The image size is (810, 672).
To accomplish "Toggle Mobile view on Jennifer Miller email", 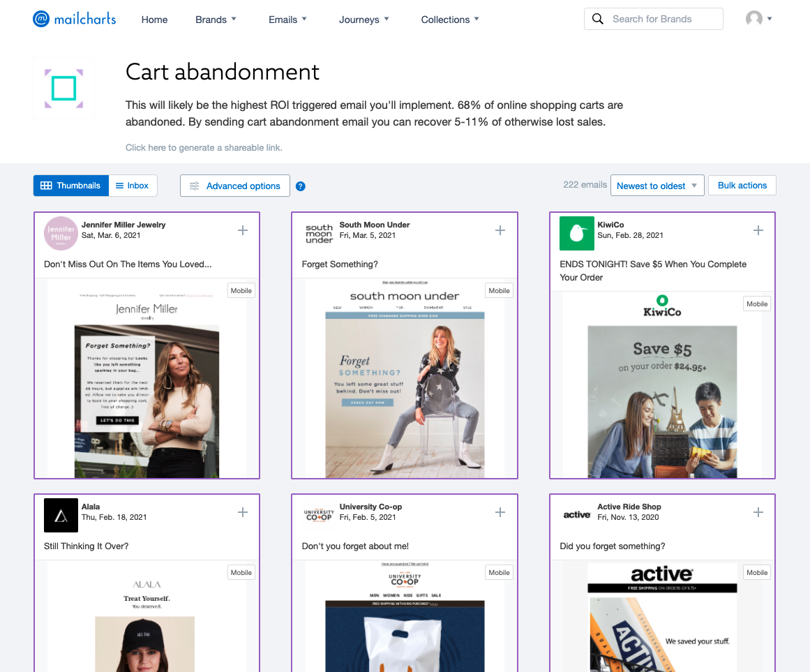I will (x=241, y=291).
